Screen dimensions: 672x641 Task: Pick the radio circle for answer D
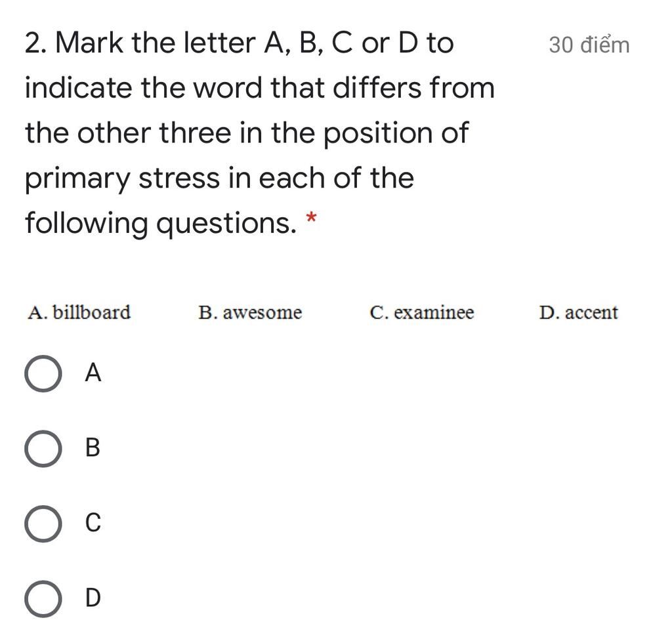[x=43, y=598]
